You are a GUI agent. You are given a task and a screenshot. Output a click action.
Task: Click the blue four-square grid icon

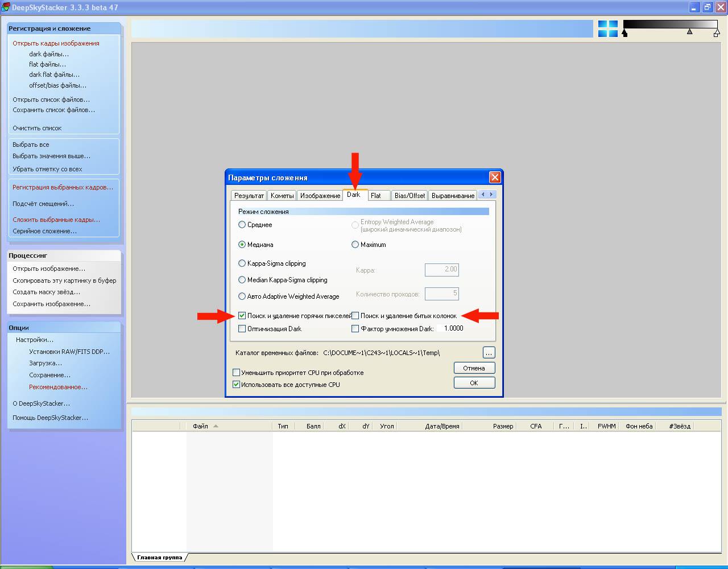coord(607,28)
